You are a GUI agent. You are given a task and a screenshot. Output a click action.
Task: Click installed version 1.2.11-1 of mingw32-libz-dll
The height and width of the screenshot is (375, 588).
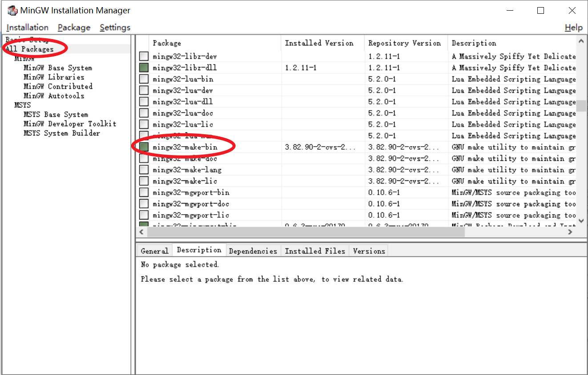pyautogui.click(x=301, y=68)
